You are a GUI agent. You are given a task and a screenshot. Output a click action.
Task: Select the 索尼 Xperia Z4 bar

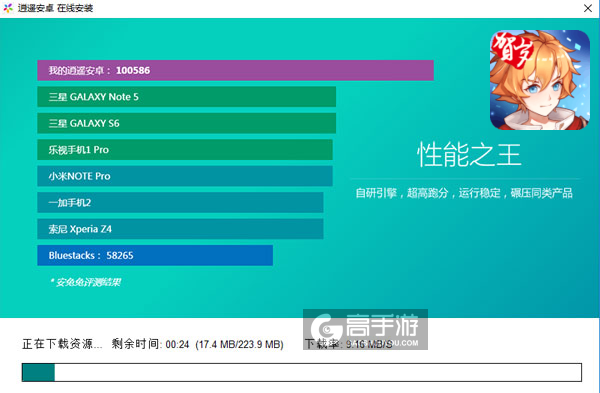click(x=180, y=229)
